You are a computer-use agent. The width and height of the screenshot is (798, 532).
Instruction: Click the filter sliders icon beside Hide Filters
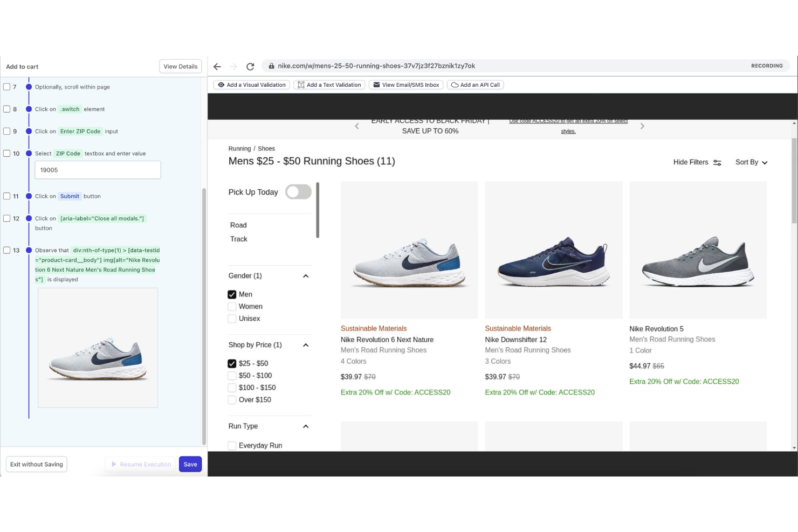(x=717, y=162)
